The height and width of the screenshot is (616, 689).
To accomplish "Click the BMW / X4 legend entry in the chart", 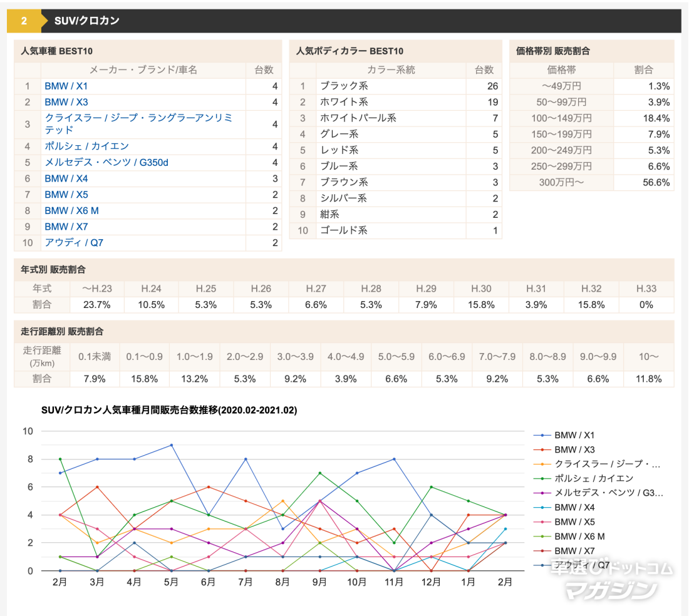I will coord(564,508).
